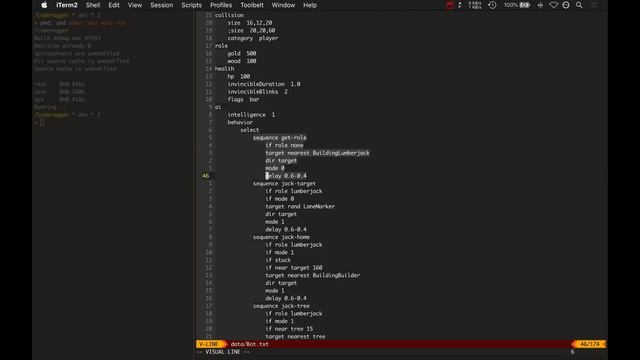Click the ';size 20,20,60' line
This screenshot has width=640, height=360.
pyautogui.click(x=251, y=31)
